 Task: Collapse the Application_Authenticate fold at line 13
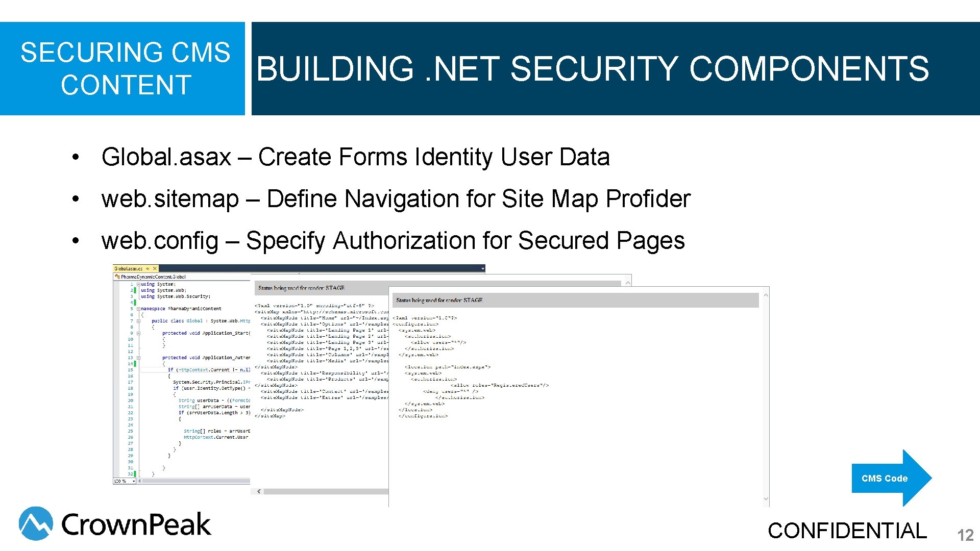pos(138,358)
